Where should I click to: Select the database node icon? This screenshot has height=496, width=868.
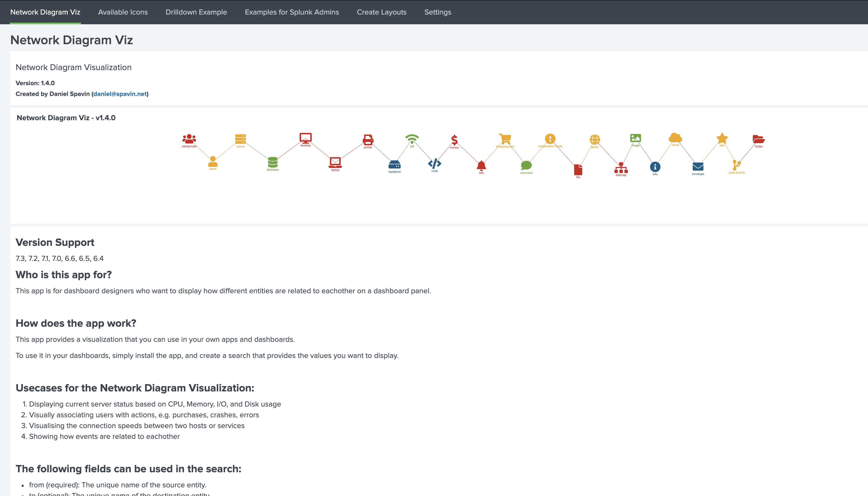pyautogui.click(x=273, y=162)
